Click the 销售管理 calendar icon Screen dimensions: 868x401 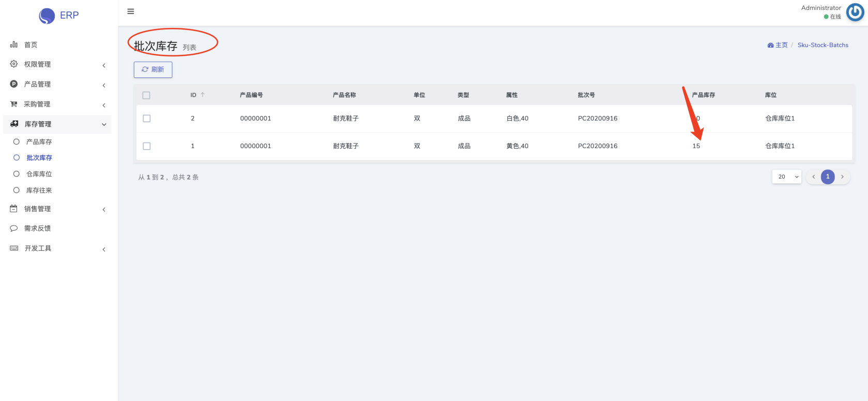coord(14,208)
